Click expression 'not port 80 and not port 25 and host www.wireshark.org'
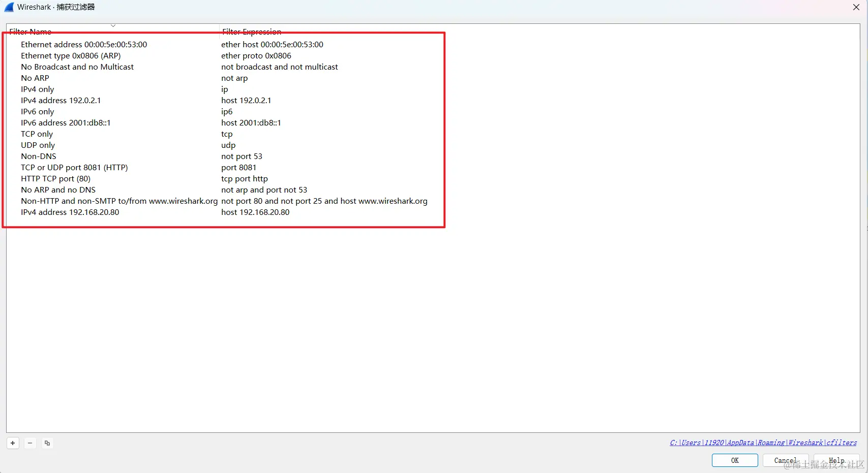The height and width of the screenshot is (473, 868). pos(324,201)
